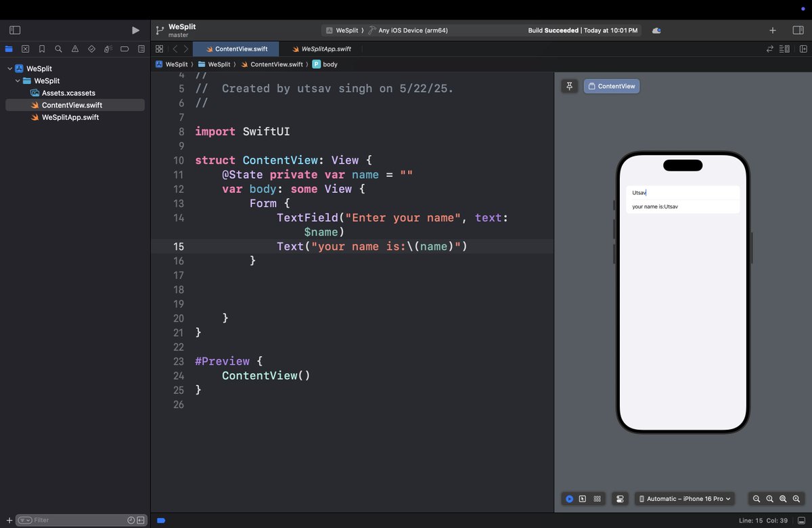Toggle recently edited files filter
812x528 pixels.
(131, 520)
